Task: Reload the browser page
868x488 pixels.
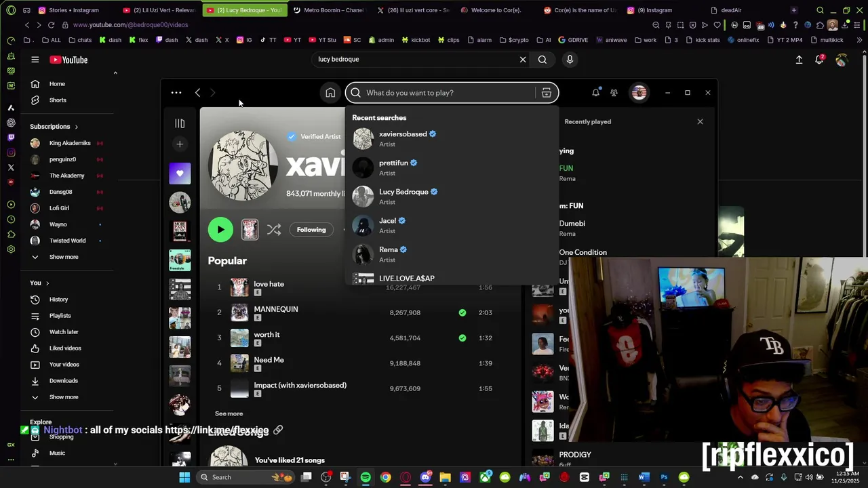Action: click(x=52, y=25)
